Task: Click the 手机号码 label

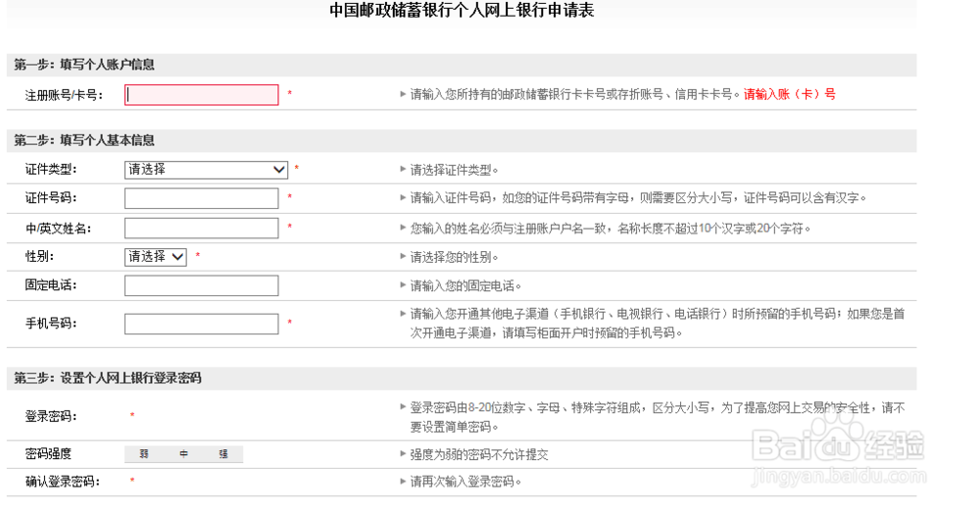Action: (x=51, y=324)
